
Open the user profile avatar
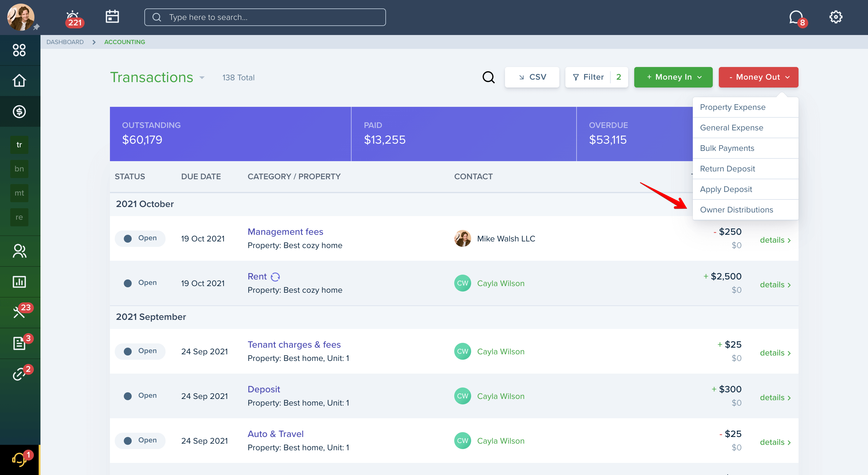click(x=21, y=17)
